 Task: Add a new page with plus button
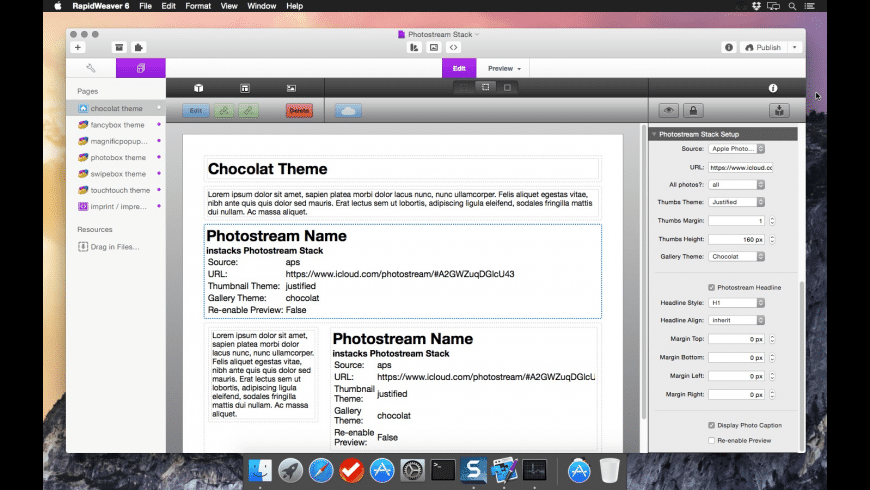click(x=78, y=48)
